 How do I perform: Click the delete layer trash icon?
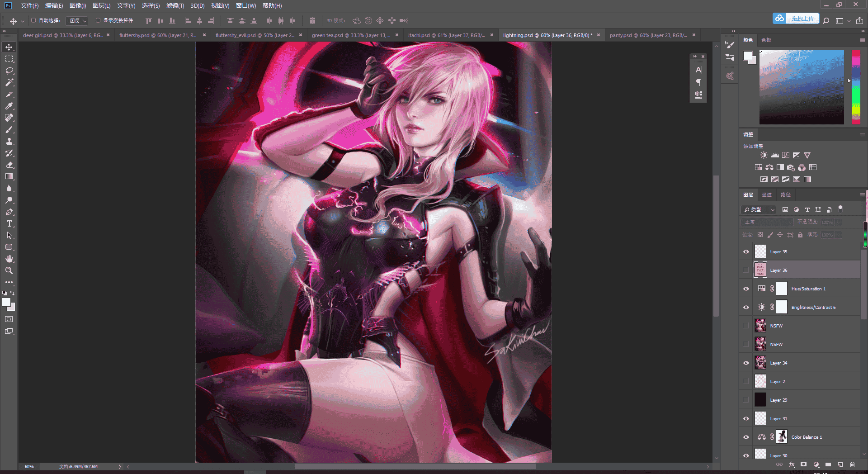[x=852, y=465]
